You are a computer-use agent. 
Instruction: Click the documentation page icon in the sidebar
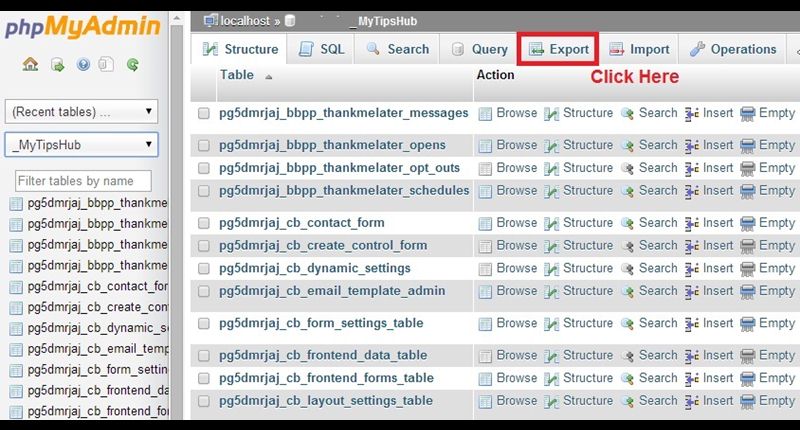tap(106, 64)
